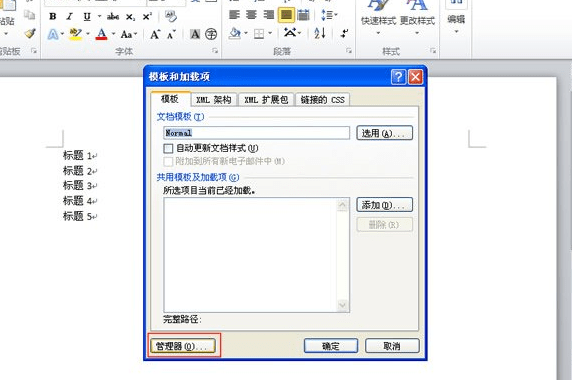572x380 pixels.
Task: Open the underline style dropdown arrow
Action: (99, 16)
